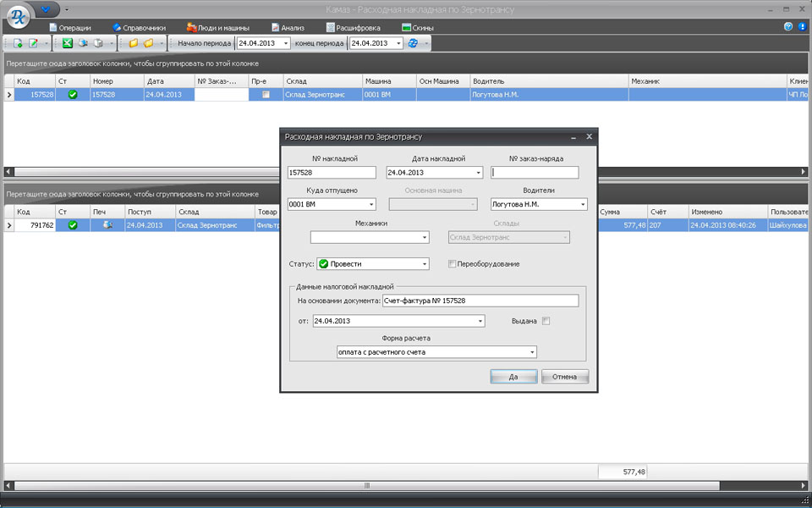Select the 'Логутова Н.М.' cell in the upper table
This screenshot has height=508, width=812.
pos(550,95)
